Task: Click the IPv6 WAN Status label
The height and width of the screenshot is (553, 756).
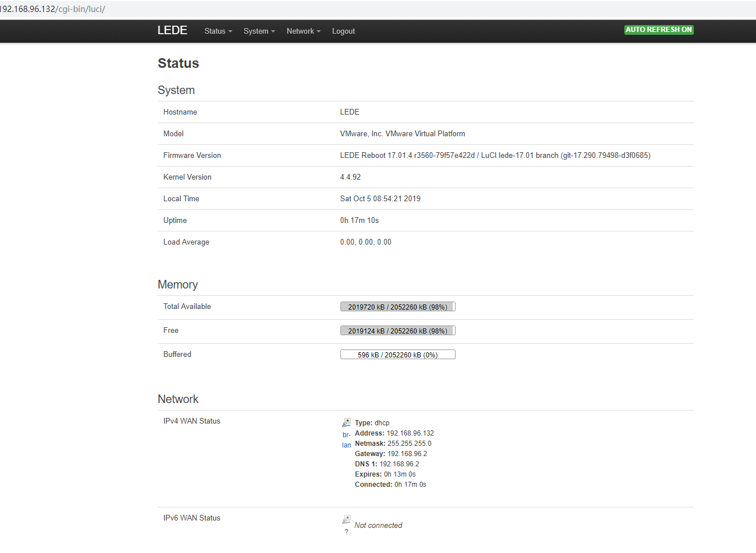Action: pyautogui.click(x=192, y=518)
